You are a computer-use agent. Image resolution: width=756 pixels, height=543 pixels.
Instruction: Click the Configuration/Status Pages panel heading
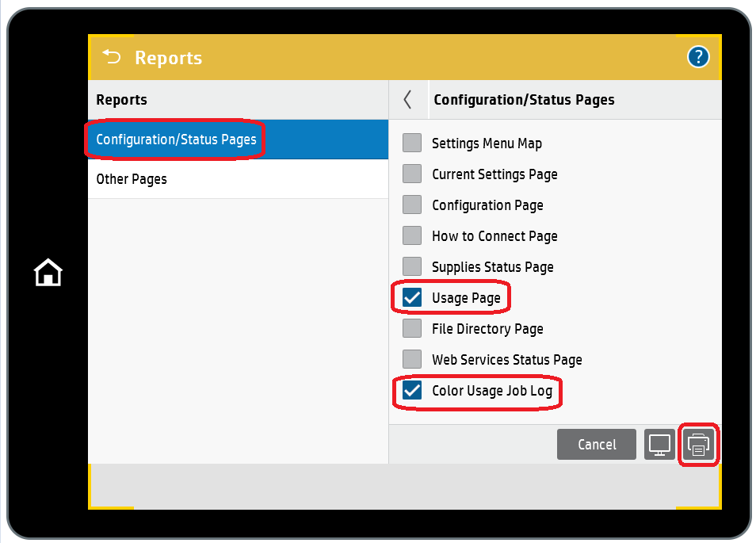(x=524, y=100)
